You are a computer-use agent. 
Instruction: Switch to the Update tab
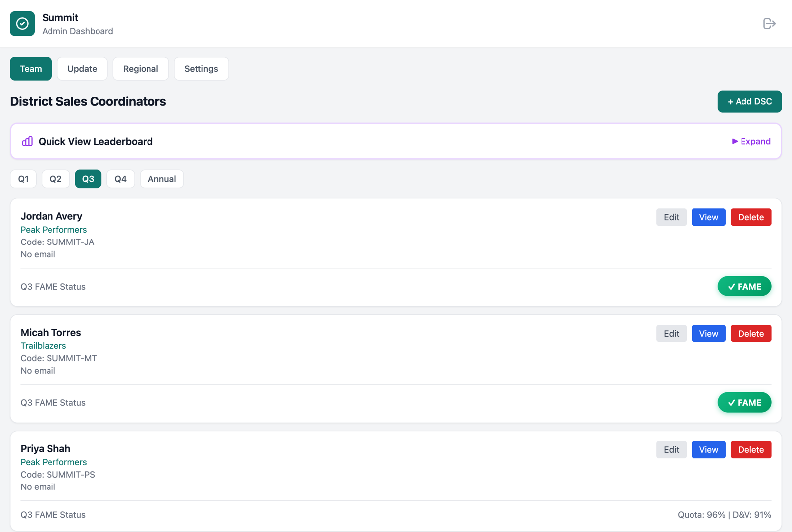tap(82, 69)
